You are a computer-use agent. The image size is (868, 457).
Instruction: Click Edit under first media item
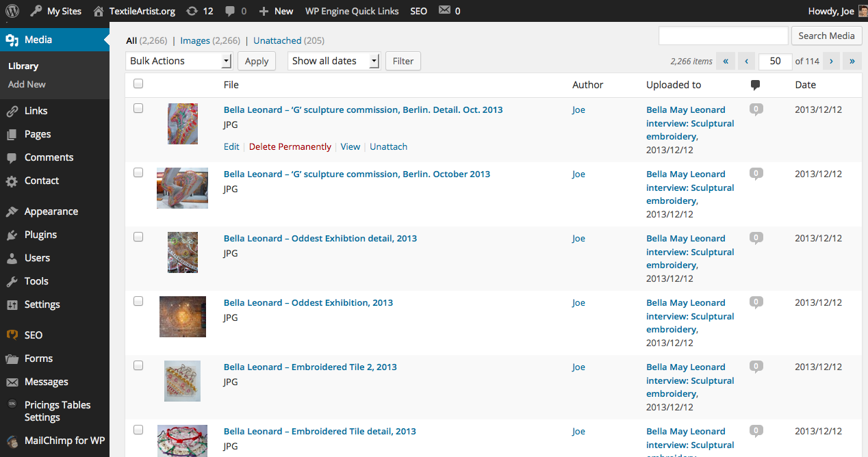tap(231, 146)
